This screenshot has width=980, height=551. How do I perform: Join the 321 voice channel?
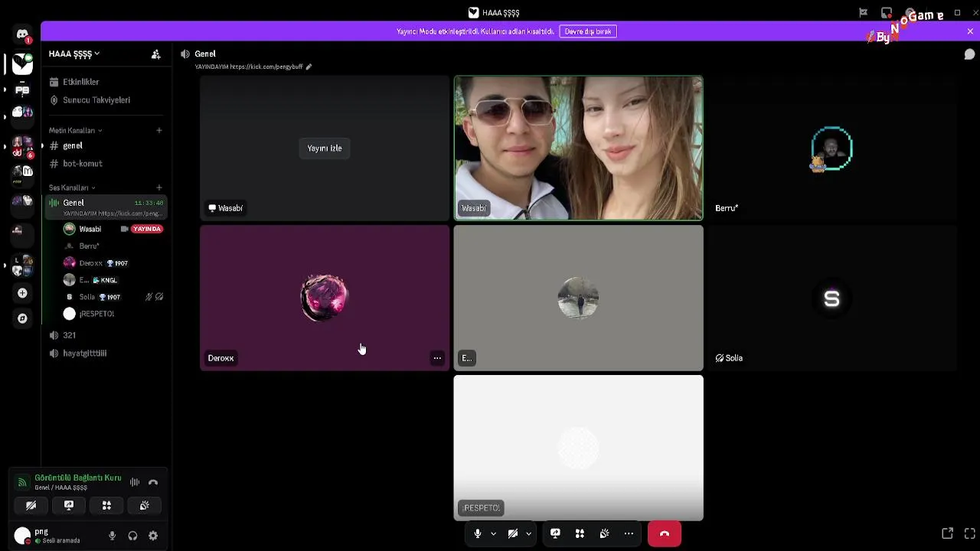pos(106,335)
